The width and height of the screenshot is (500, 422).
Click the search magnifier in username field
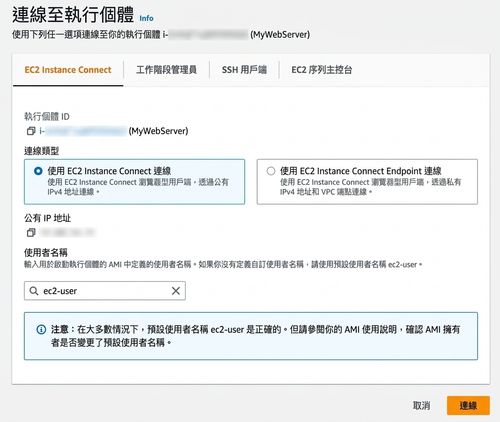(x=34, y=291)
